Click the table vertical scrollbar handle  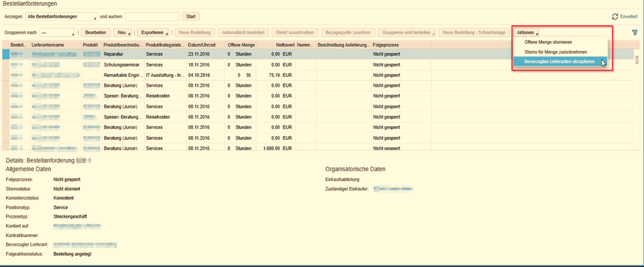[638, 59]
